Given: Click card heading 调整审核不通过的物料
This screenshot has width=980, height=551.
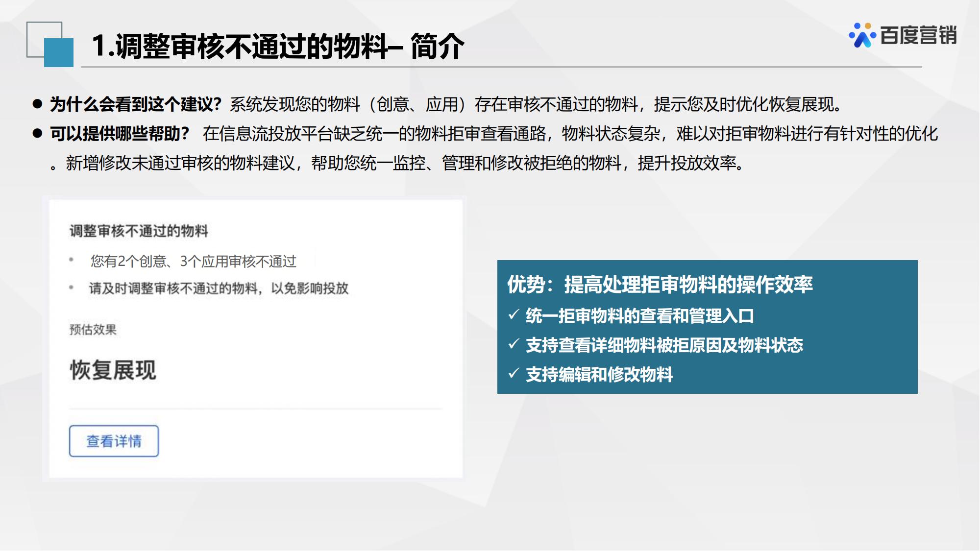Looking at the screenshot, I should 139,231.
